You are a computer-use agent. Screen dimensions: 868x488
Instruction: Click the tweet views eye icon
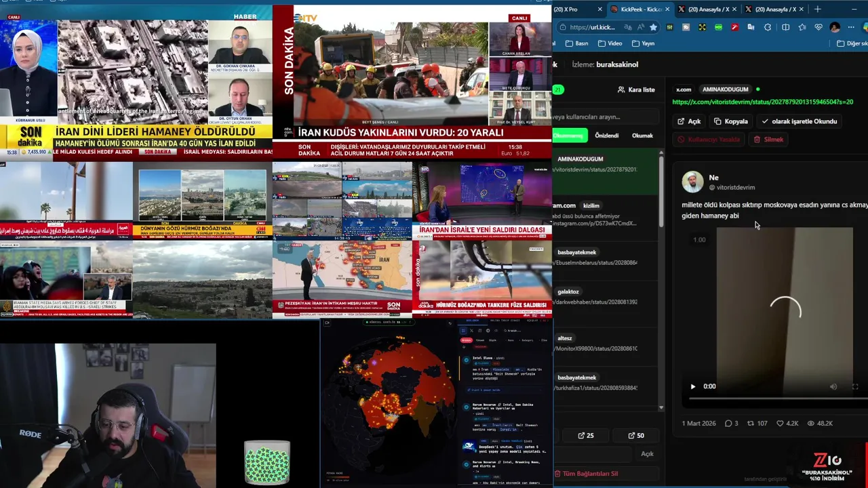811,424
